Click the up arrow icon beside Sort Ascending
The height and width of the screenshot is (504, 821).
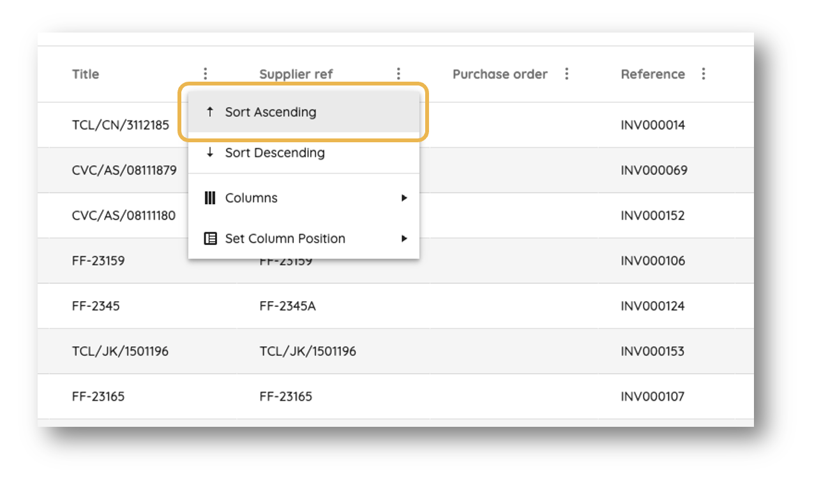coord(209,112)
